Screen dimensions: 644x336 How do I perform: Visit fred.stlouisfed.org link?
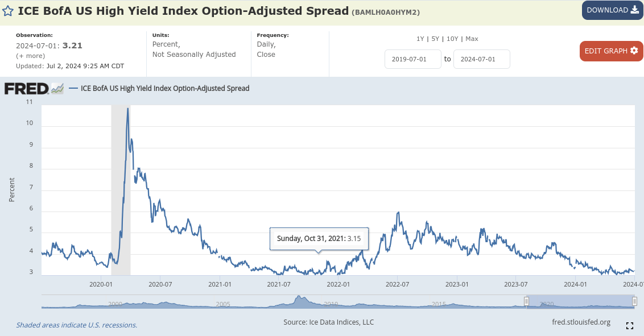click(583, 322)
